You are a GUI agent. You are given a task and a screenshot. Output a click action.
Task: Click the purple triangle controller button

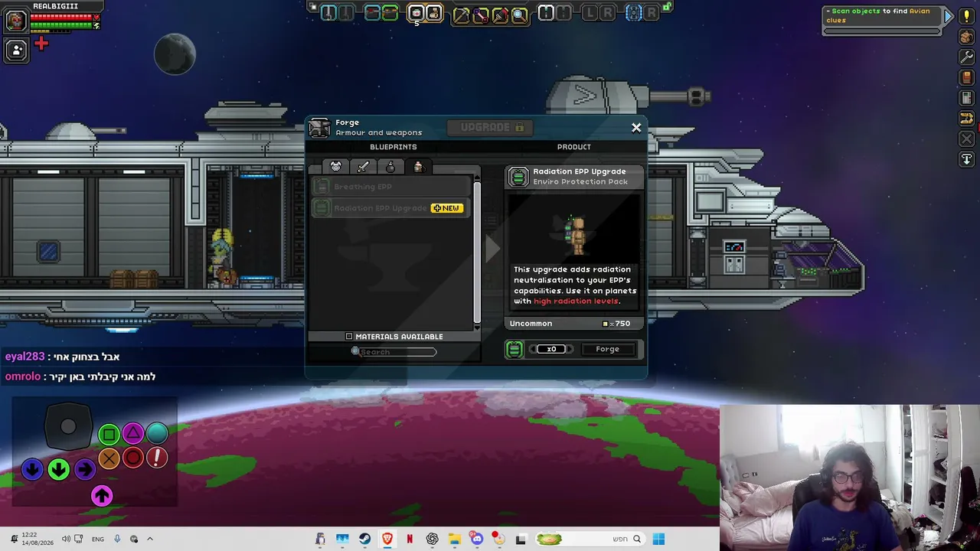(x=133, y=435)
